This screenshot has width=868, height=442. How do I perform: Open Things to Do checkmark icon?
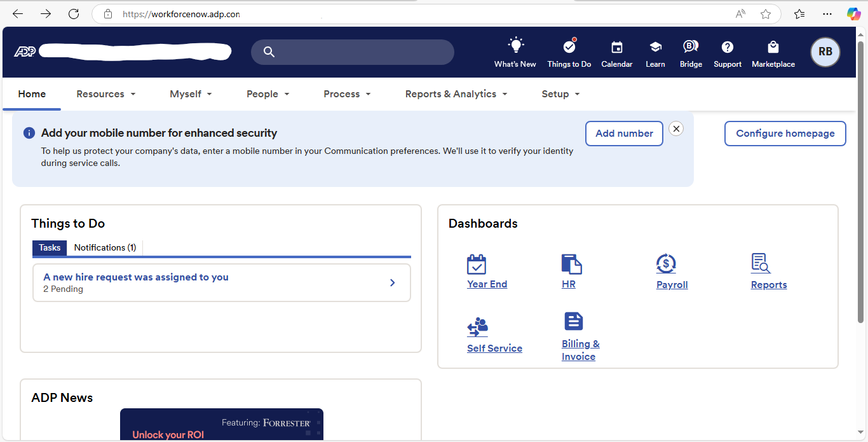[x=569, y=46]
